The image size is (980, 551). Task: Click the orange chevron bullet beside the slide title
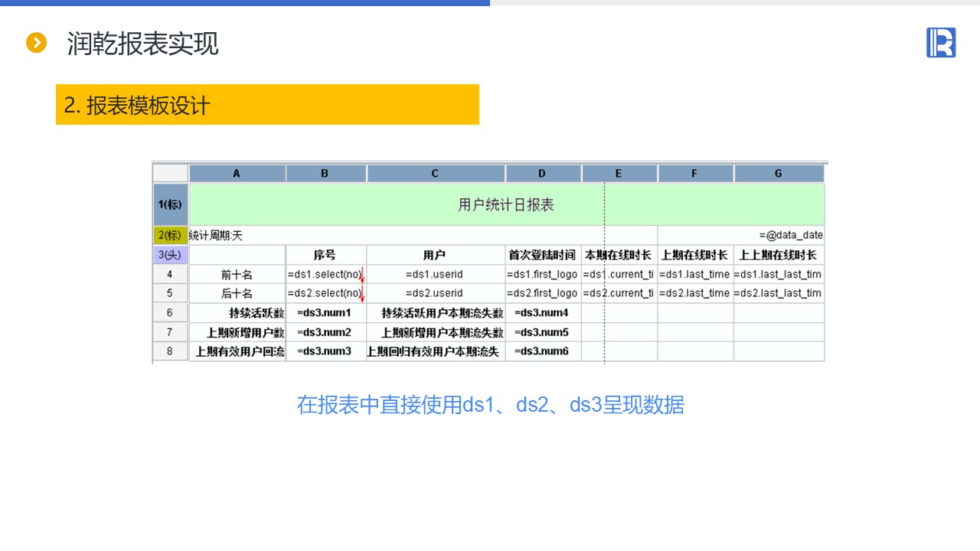36,43
